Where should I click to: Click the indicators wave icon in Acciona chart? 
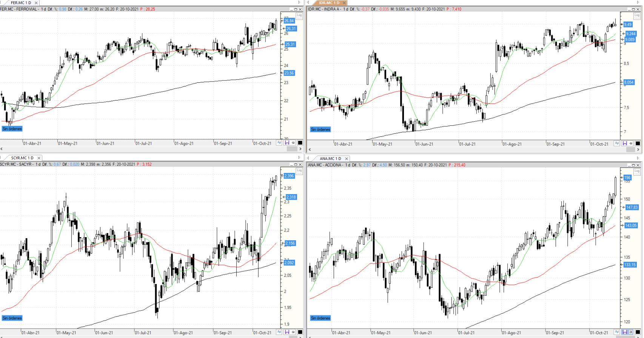coord(617,332)
